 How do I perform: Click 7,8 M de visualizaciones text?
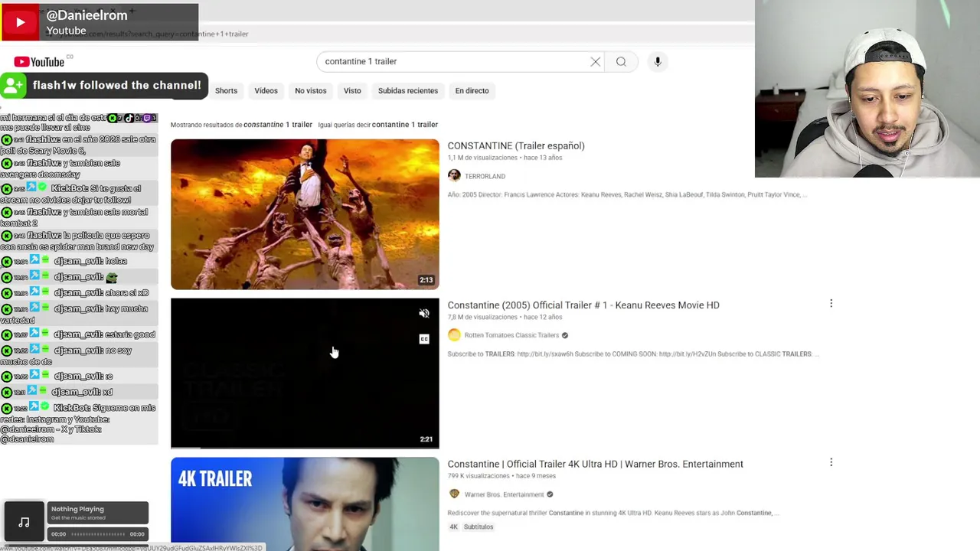[482, 317]
